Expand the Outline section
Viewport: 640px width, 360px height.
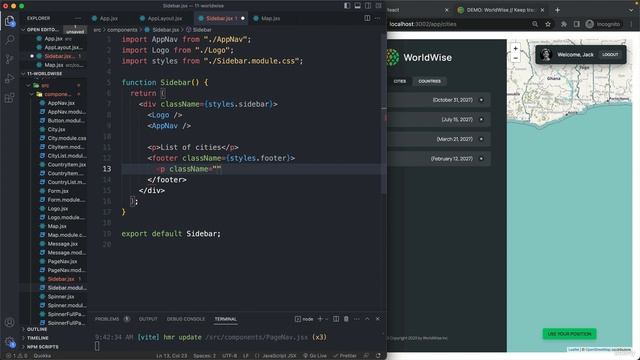[37, 329]
